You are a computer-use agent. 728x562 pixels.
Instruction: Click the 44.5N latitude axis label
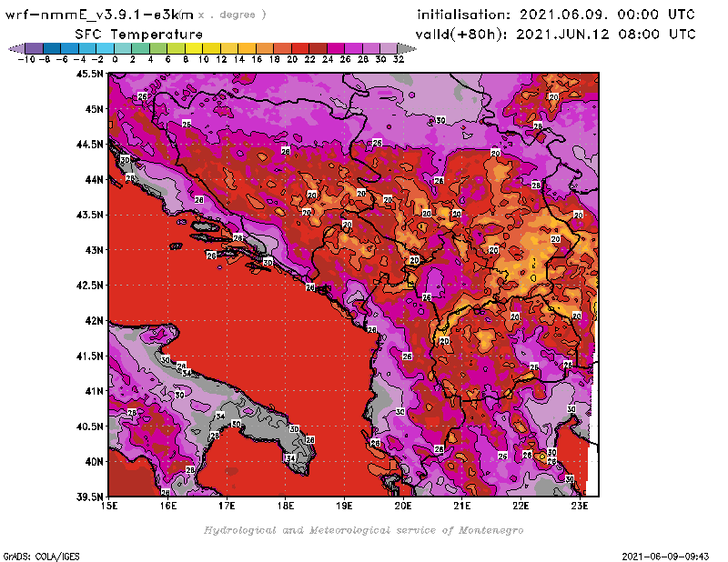tap(89, 145)
